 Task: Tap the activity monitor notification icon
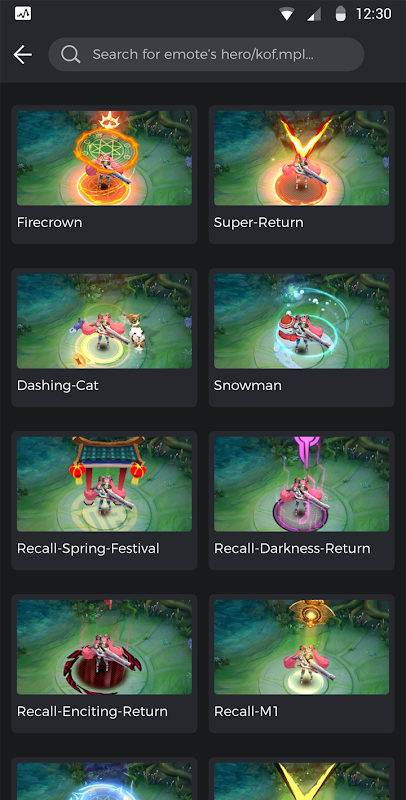click(x=23, y=14)
